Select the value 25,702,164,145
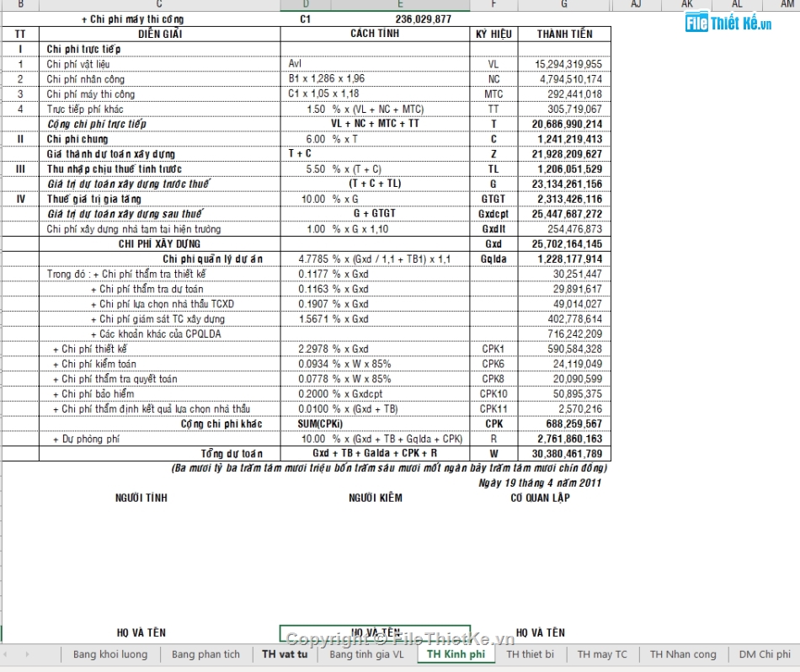The height and width of the screenshot is (672, 800). pos(564,244)
